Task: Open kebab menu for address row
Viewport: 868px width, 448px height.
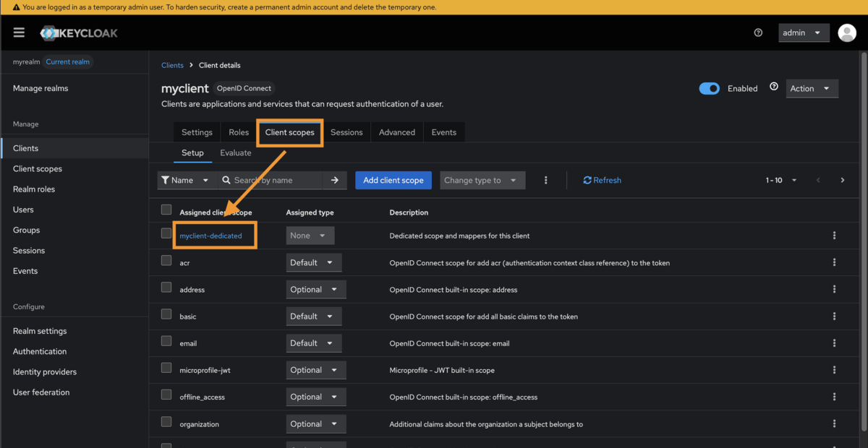Action: [835, 289]
